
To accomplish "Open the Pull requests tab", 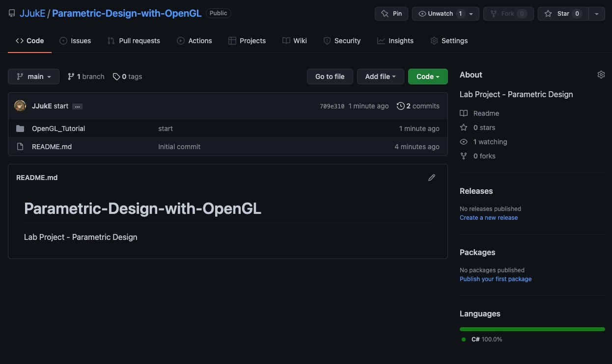I will 134,41.
